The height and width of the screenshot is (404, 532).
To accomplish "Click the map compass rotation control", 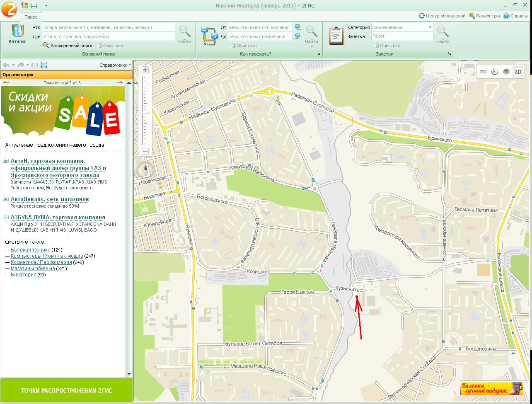I will pyautogui.click(x=145, y=169).
